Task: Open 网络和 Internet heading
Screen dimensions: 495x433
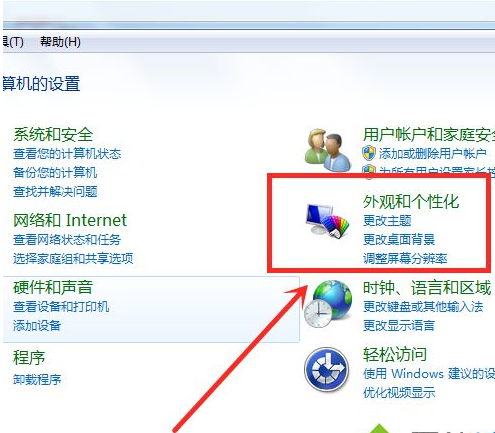Action: pyautogui.click(x=70, y=220)
